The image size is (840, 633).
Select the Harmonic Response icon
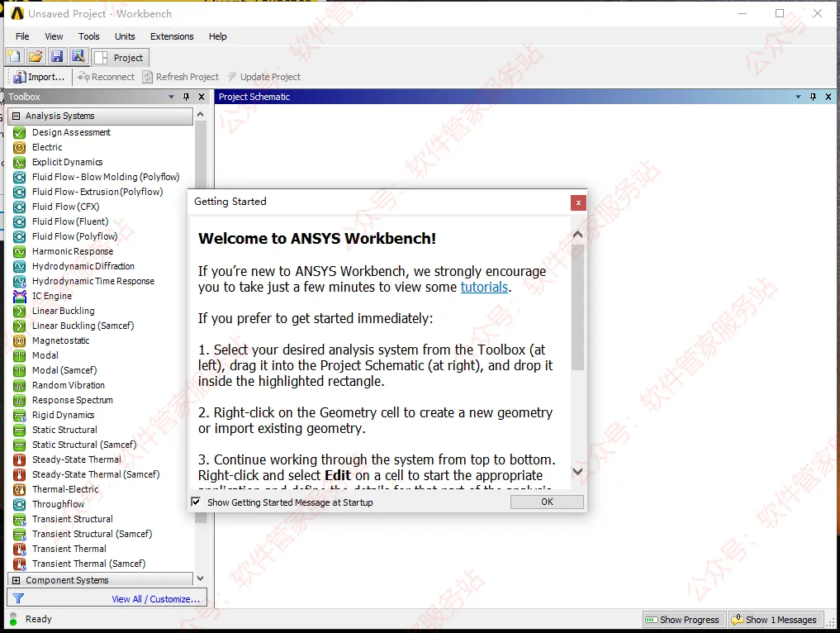point(19,251)
